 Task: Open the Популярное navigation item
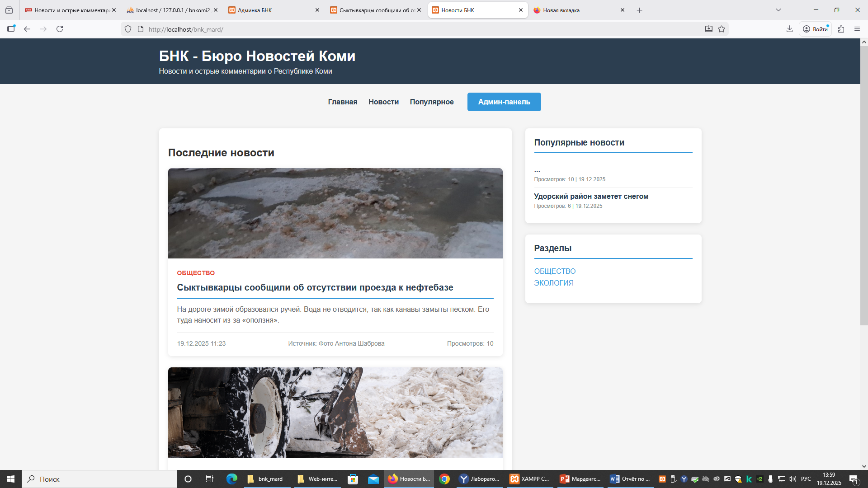click(431, 102)
